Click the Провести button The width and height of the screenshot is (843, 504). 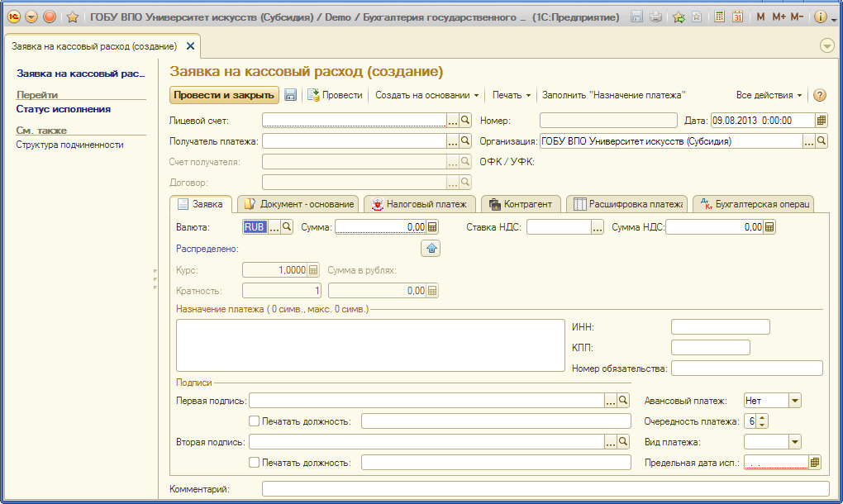point(335,95)
